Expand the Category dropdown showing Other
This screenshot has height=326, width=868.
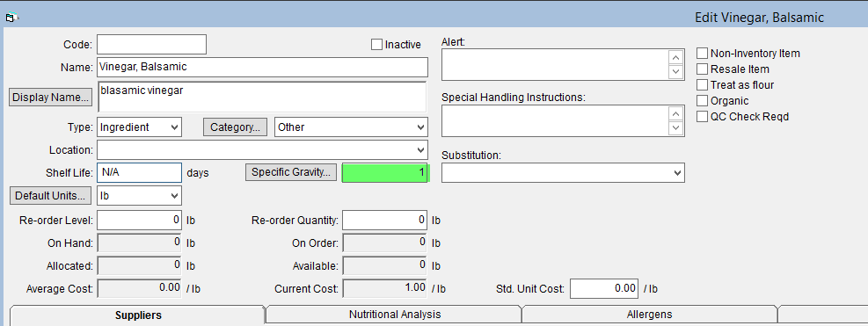351,127
